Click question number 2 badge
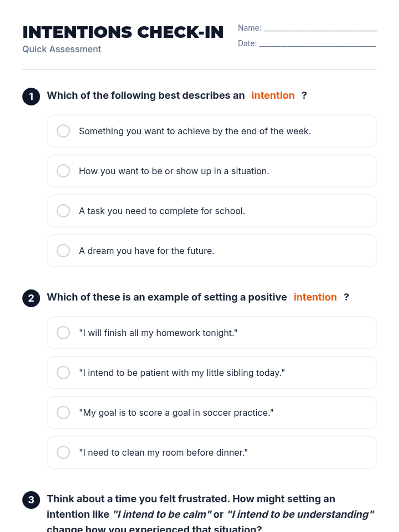This screenshot has height=532, width=399. [x=31, y=298]
